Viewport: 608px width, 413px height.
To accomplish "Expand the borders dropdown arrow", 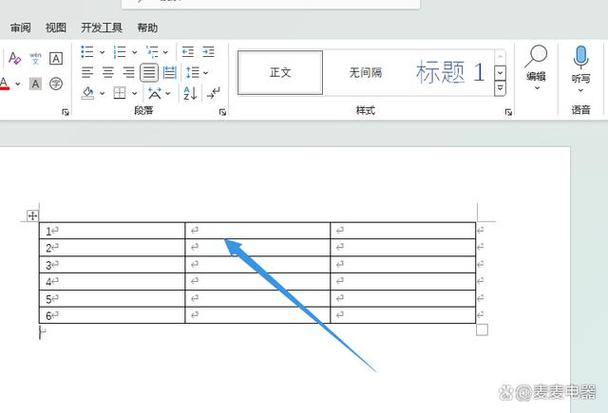I will [x=135, y=93].
